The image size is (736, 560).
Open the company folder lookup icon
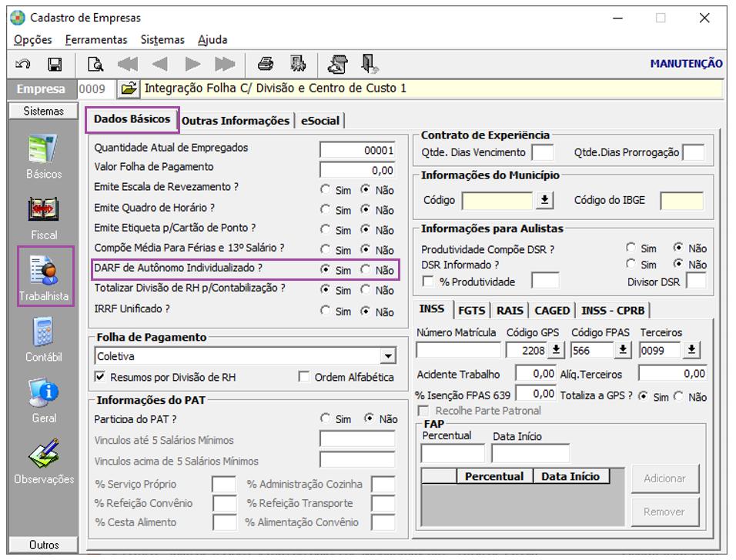pyautogui.click(x=129, y=88)
